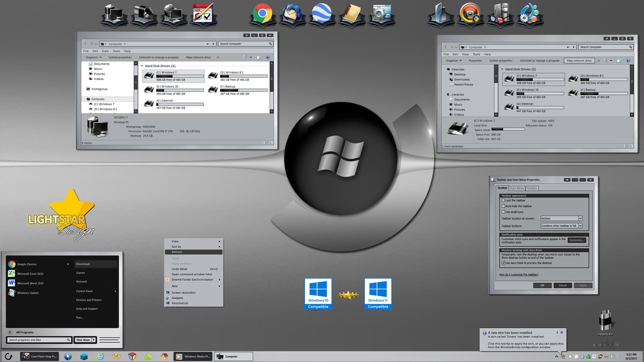Open address bar history dropdown in left window
Image resolution: width=644 pixels, height=362 pixels.
[208, 44]
